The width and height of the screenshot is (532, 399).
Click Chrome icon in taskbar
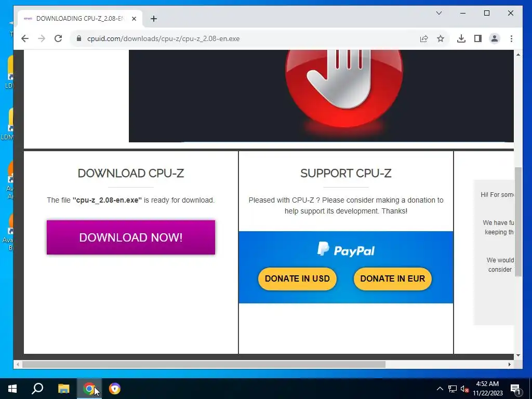(x=89, y=389)
